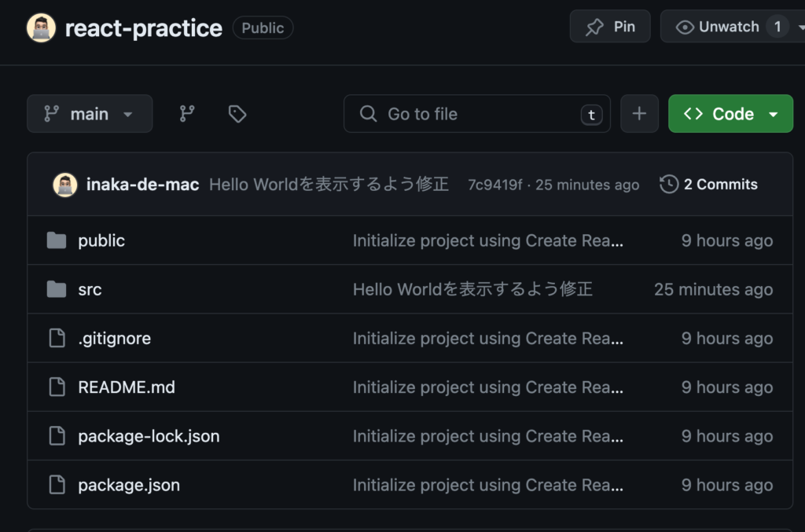
Task: Open the main branch dropdown
Action: (x=90, y=113)
